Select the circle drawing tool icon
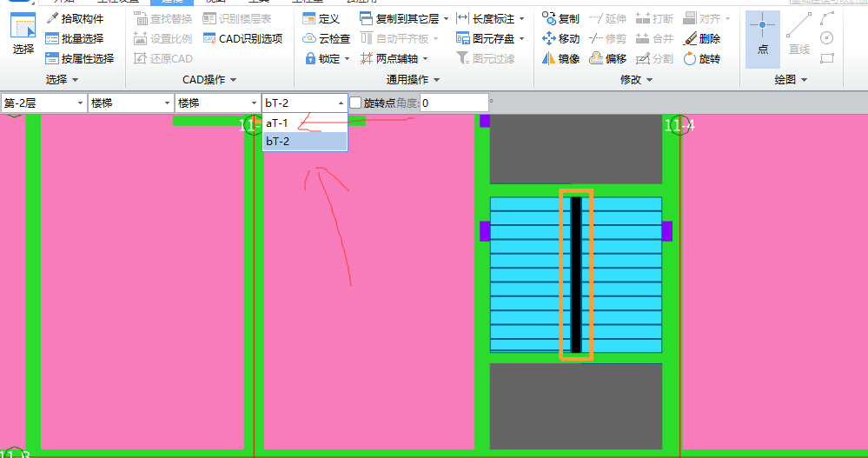Screen dimensions: 868x458 [827, 37]
